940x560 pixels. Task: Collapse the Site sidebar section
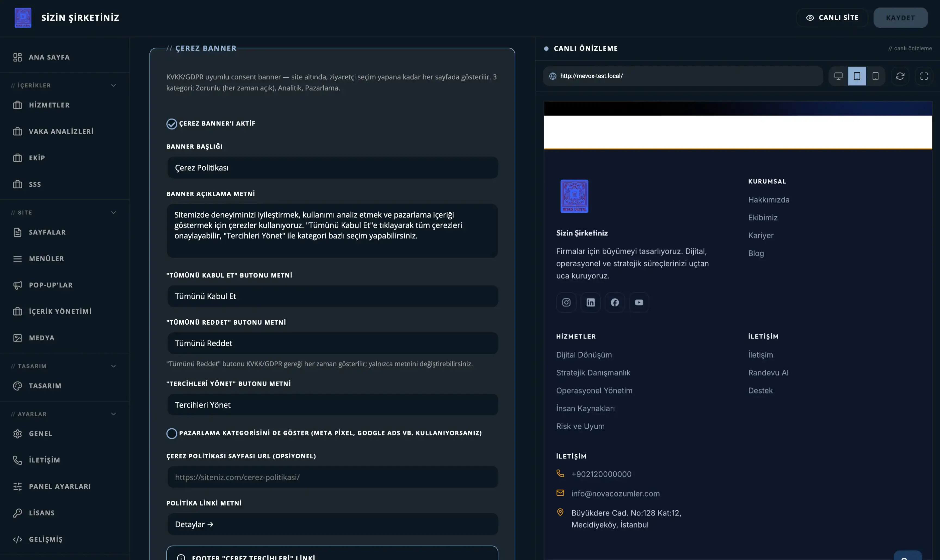tap(113, 213)
